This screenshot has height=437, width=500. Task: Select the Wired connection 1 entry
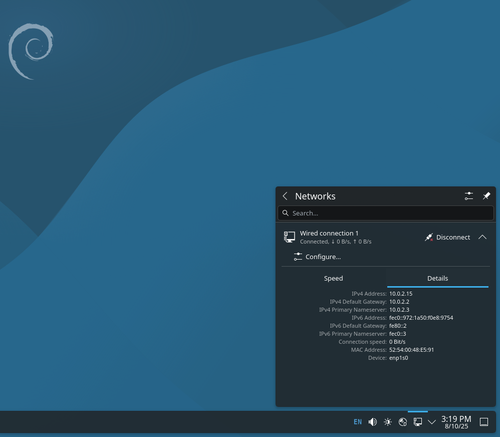[386, 237]
